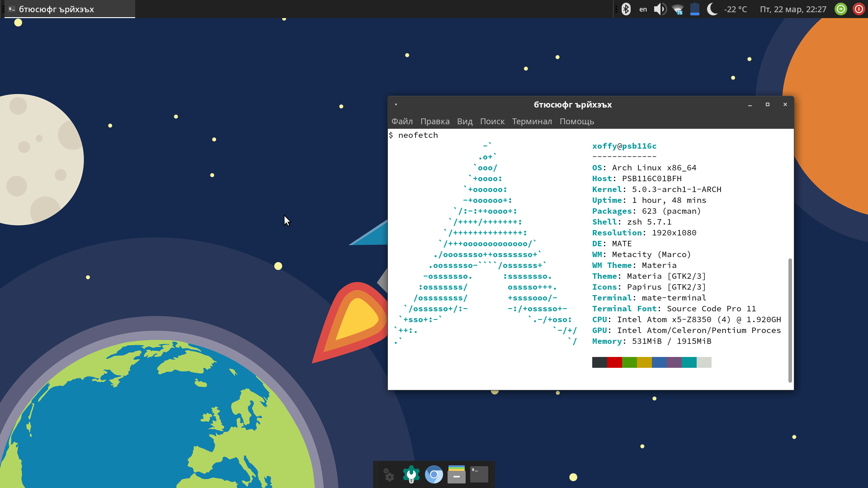Click the 'Packages: 623 (pacman)' line
Image resolution: width=868 pixels, height=488 pixels.
coord(646,211)
